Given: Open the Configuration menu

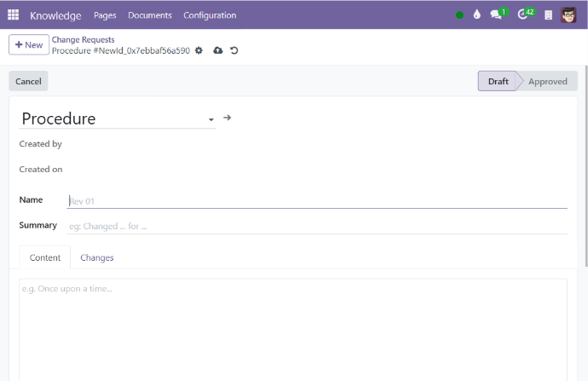Looking at the screenshot, I should pos(210,15).
